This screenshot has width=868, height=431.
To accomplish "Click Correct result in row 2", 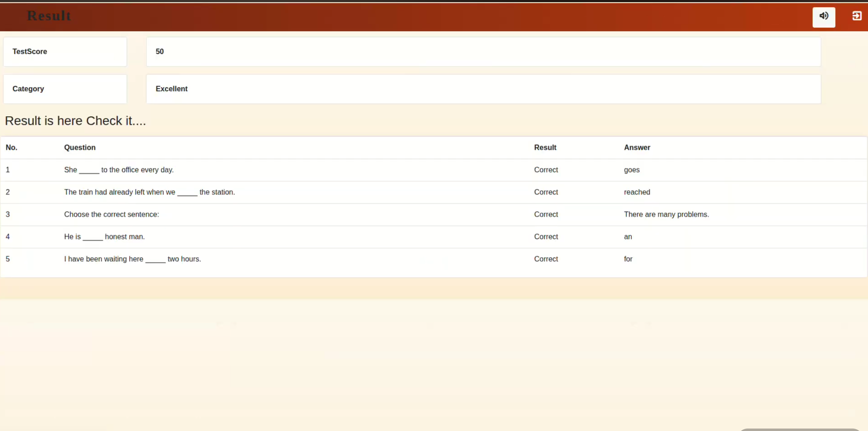I will (x=546, y=192).
